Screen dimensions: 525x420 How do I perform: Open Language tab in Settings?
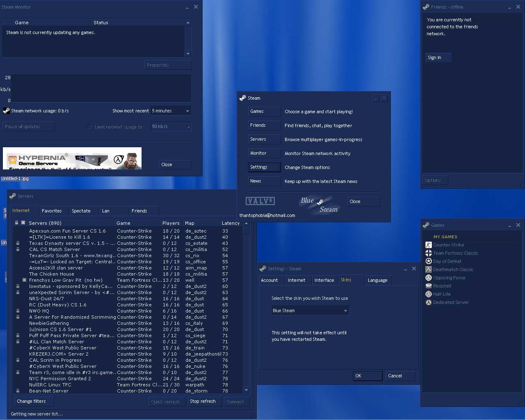(x=379, y=280)
